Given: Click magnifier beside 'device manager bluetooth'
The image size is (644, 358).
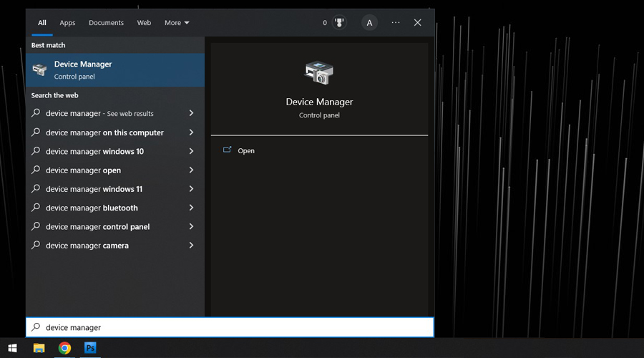Looking at the screenshot, I should 36,207.
